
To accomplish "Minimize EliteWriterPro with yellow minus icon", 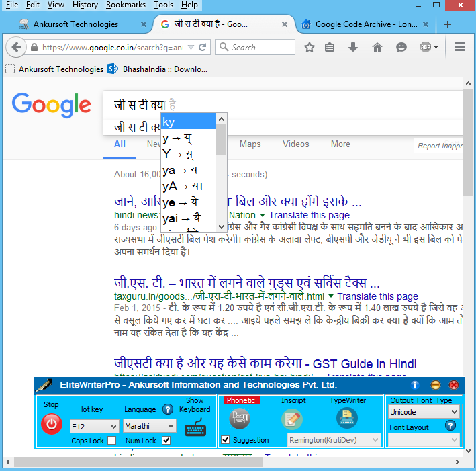I will coord(435,385).
